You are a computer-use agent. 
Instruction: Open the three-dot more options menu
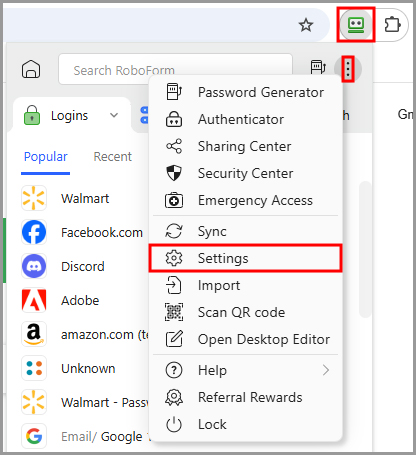(348, 69)
